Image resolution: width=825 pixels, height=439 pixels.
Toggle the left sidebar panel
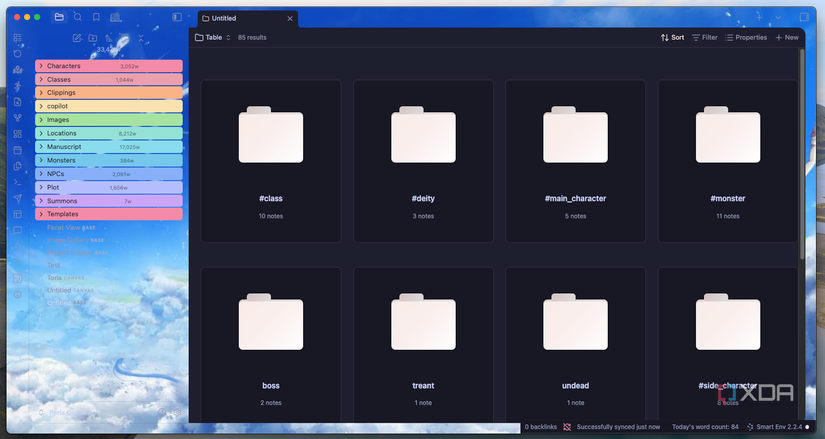coord(177,17)
